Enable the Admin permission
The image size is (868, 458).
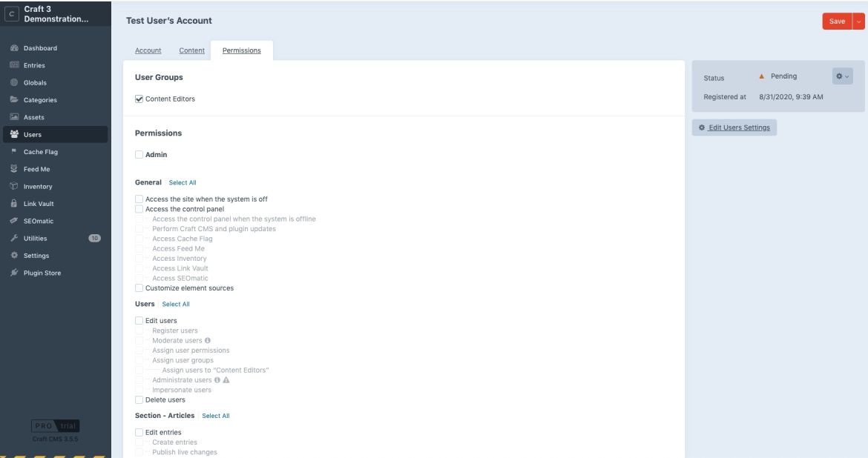139,154
